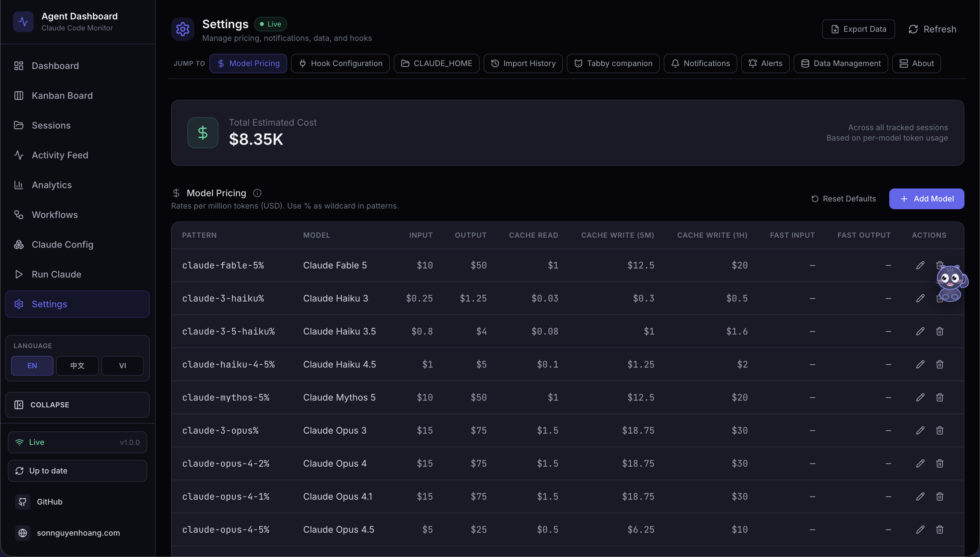This screenshot has width=980, height=557.
Task: Open Analytics from the sidebar
Action: click(x=77, y=185)
